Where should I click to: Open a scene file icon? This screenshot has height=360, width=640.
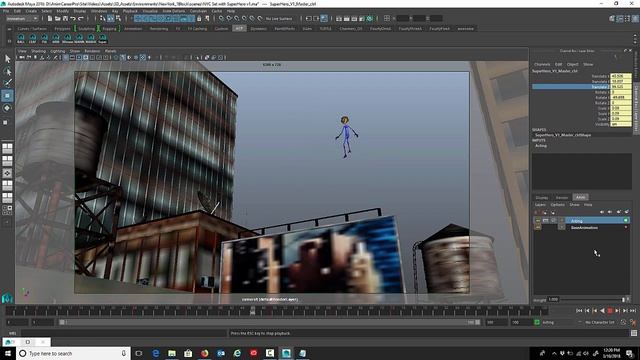58,18
